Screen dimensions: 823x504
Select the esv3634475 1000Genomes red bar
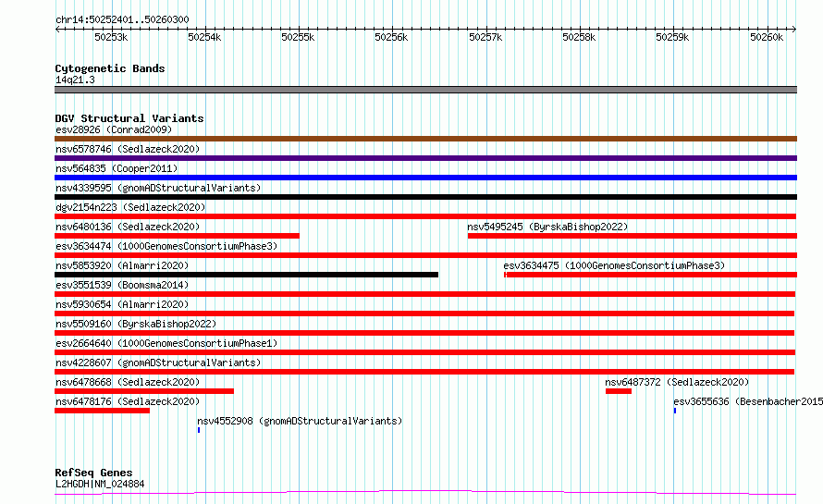650,275
